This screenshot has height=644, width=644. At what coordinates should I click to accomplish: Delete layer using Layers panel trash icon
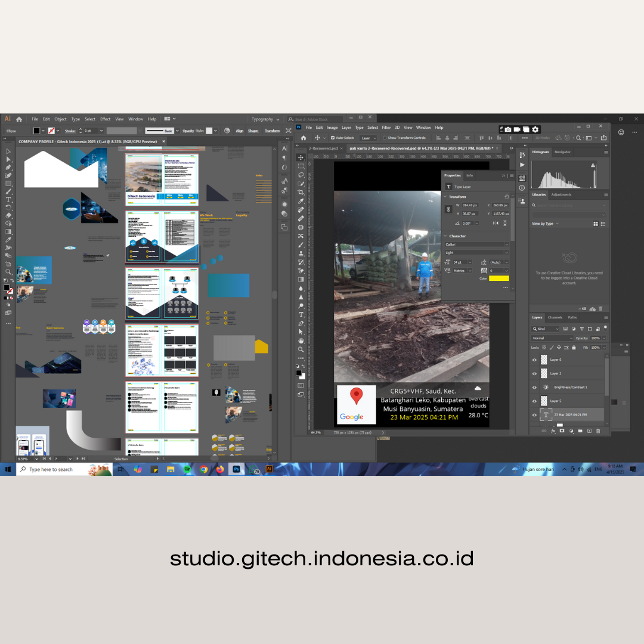point(599,431)
